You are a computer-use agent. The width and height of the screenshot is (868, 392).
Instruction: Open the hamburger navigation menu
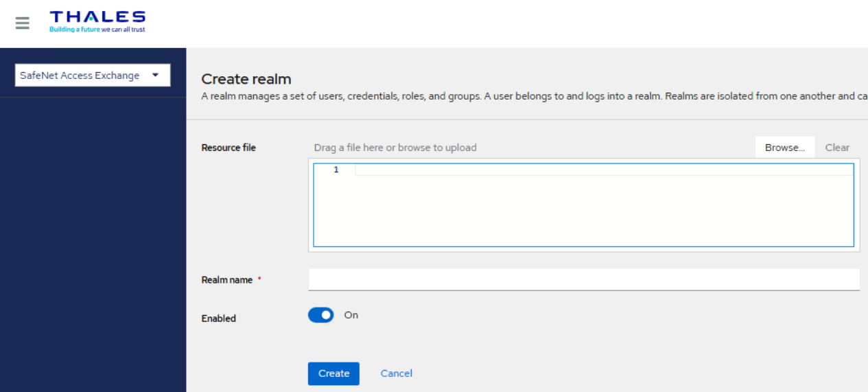(x=23, y=23)
